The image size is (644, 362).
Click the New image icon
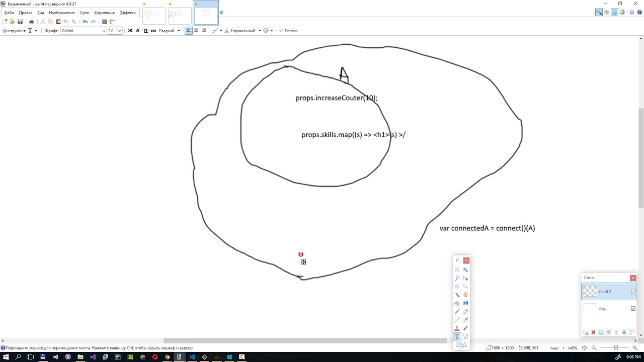click(x=5, y=22)
